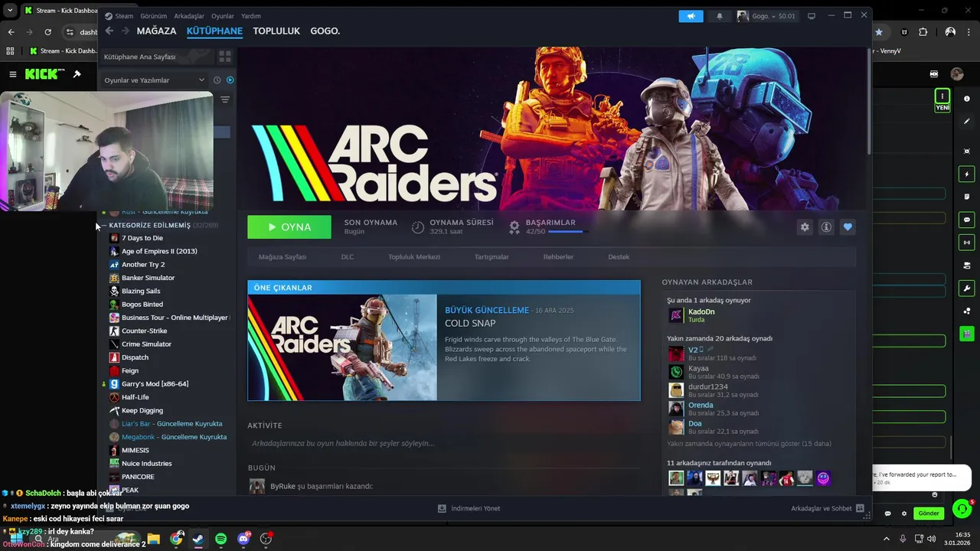Go to TOPLULUK tab
The width and height of the screenshot is (980, 551).
[x=276, y=31]
